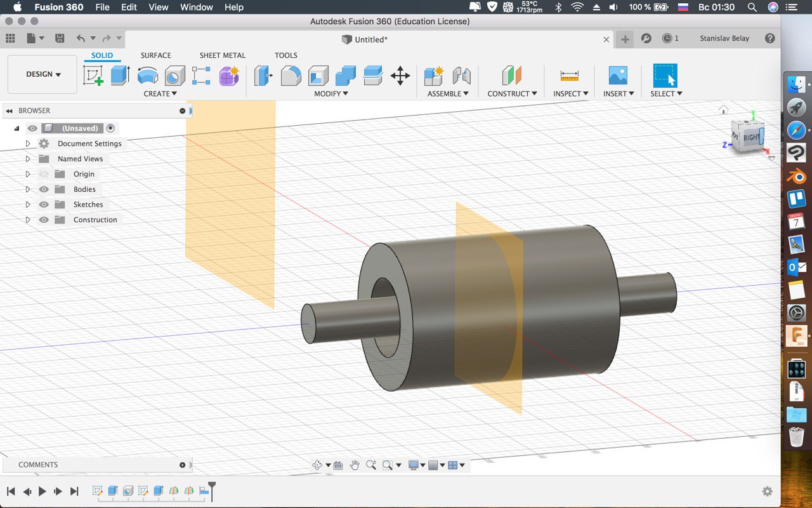The width and height of the screenshot is (812, 508).
Task: Open the Help question mark icon
Action: tap(769, 39)
